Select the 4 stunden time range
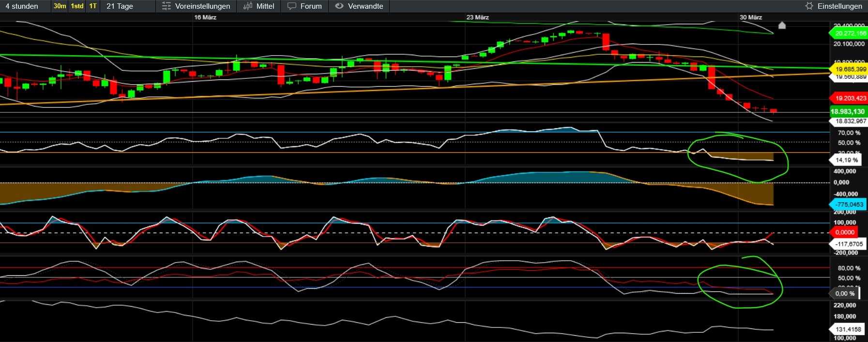The image size is (868, 342). 22,6
